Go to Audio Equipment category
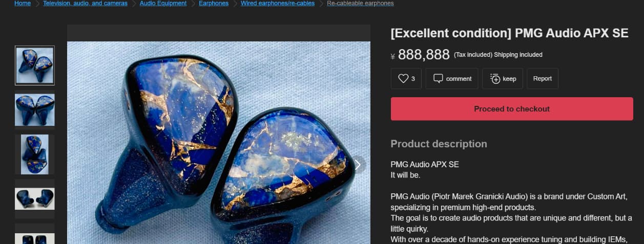644x244 pixels. [x=163, y=3]
